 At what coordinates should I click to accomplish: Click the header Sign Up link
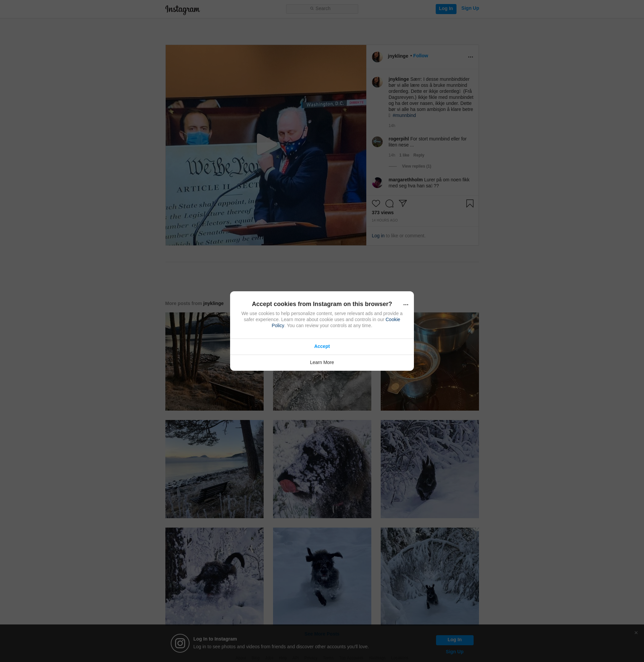470,8
